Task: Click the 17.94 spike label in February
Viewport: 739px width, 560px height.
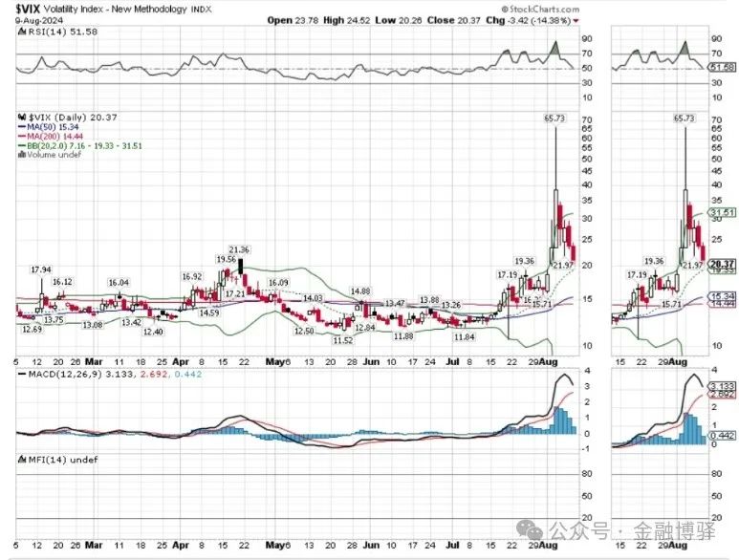Action: pos(41,269)
